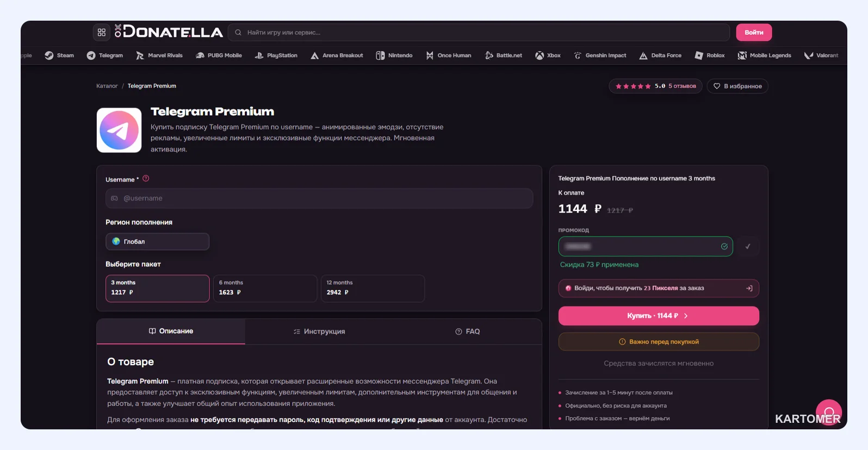The width and height of the screenshot is (868, 450).
Task: Open the Valorant category
Action: click(x=821, y=55)
